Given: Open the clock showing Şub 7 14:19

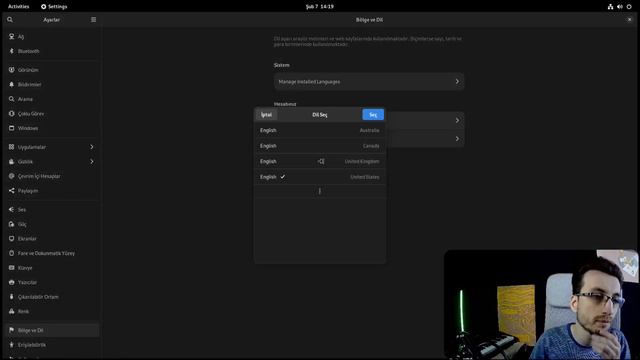Looking at the screenshot, I should click(320, 7).
